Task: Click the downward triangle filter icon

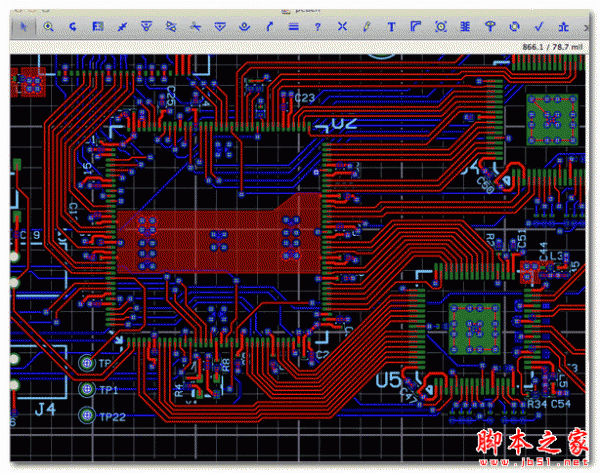Action: pyautogui.click(x=220, y=27)
